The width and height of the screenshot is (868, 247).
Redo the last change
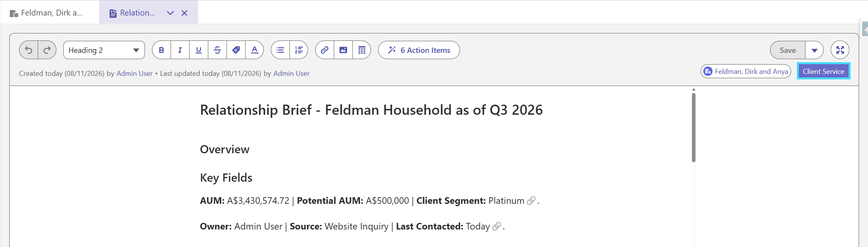coord(47,50)
